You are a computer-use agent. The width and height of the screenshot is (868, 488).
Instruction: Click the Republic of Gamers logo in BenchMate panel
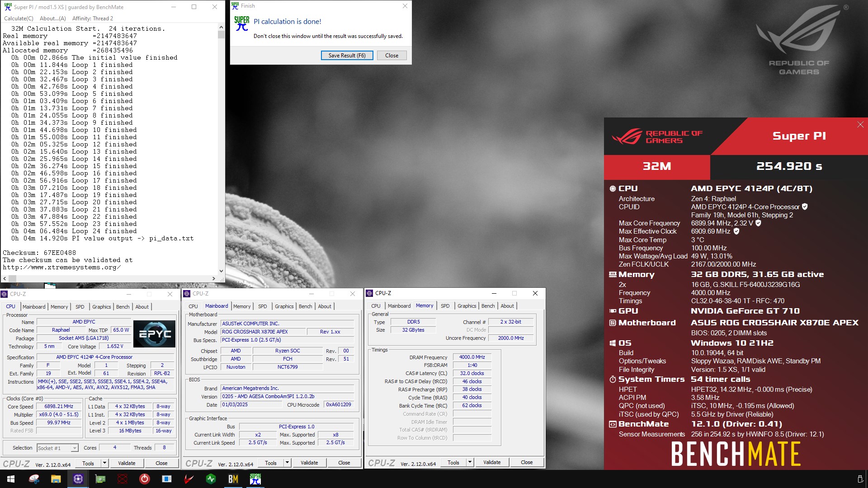point(657,136)
